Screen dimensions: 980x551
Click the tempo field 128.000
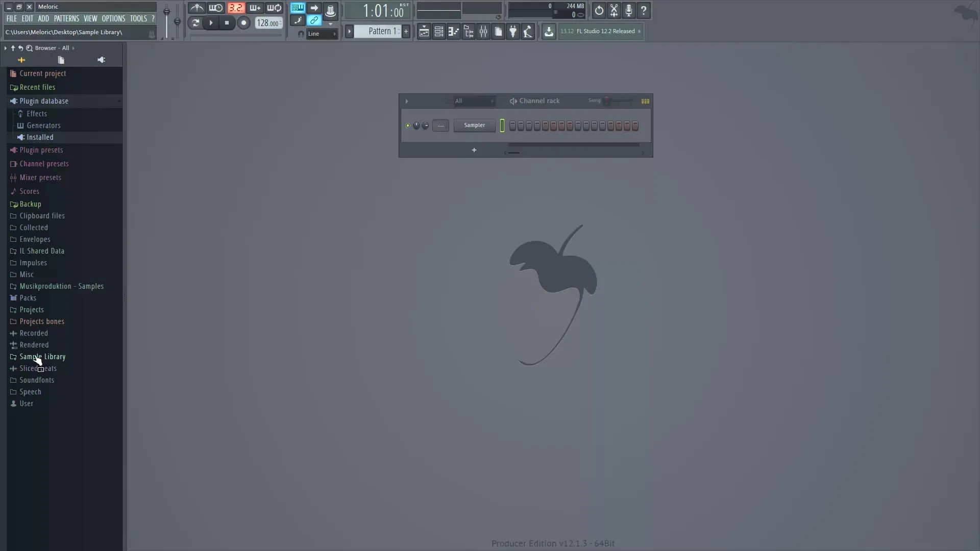click(268, 23)
